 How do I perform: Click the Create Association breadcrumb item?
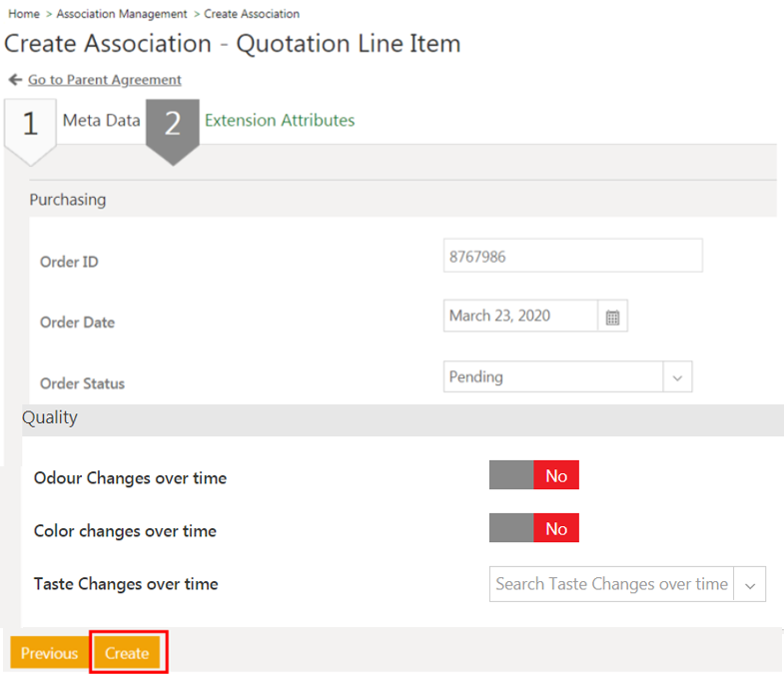click(252, 14)
